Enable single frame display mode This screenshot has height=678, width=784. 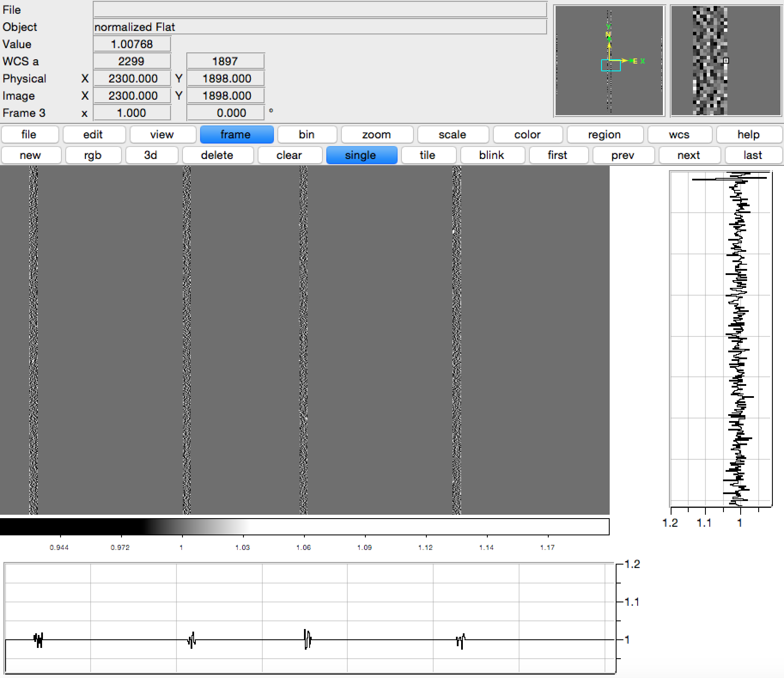click(x=361, y=155)
